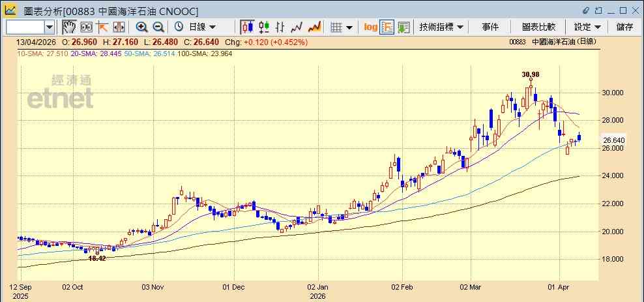Toggle the highlighted data panel icon
This screenshot has height=302, width=644.
pos(387,27)
